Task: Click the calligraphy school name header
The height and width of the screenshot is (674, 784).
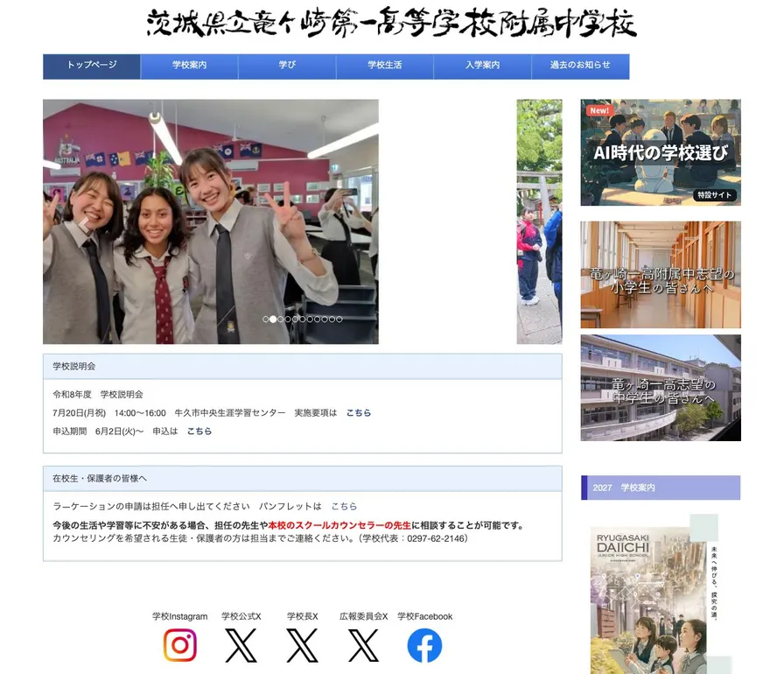Action: click(x=391, y=24)
